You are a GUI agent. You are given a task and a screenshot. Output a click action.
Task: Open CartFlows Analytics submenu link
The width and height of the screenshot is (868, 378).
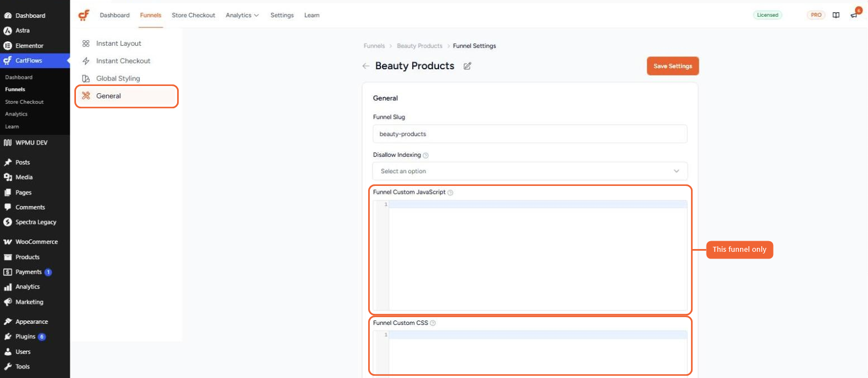pyautogui.click(x=16, y=114)
